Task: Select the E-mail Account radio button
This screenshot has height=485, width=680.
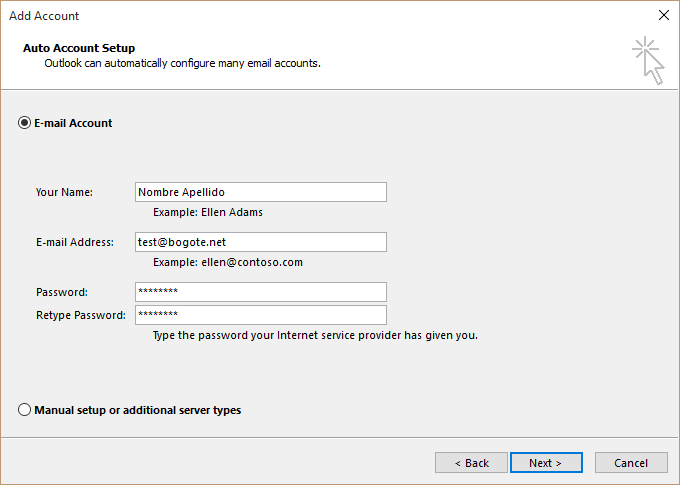Action: click(x=25, y=123)
